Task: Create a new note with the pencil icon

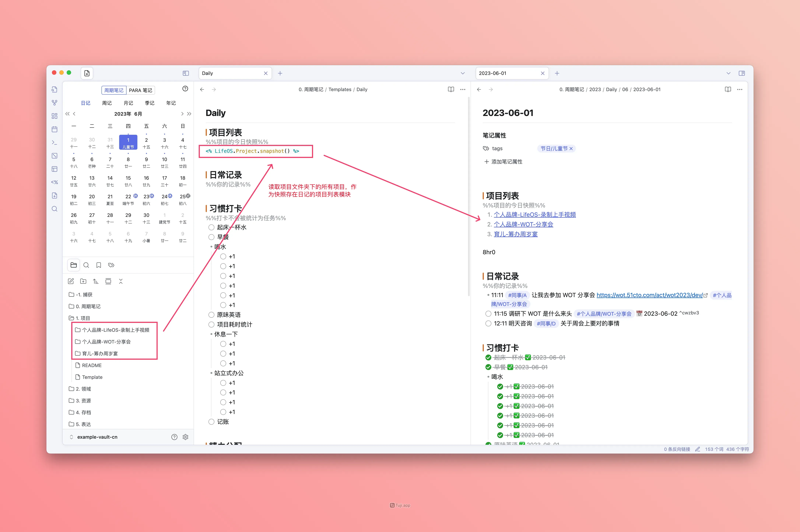Action: 71,281
